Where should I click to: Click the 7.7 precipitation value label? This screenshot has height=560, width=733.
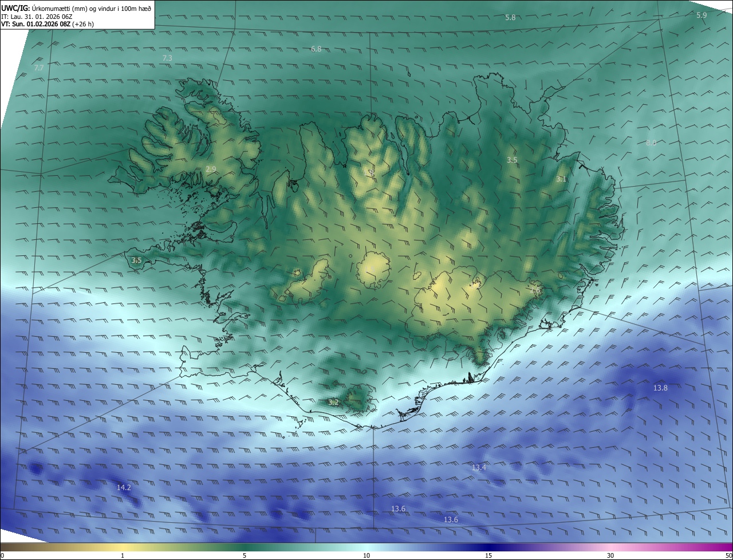click(x=39, y=68)
